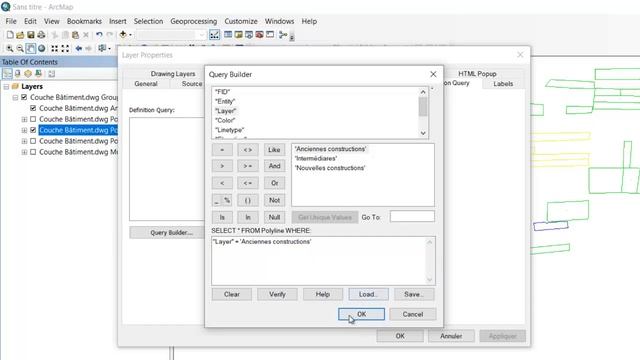Expand the highlighted Couche Bâtiment.dwg layer
The height and width of the screenshot is (360, 640).
click(x=24, y=130)
